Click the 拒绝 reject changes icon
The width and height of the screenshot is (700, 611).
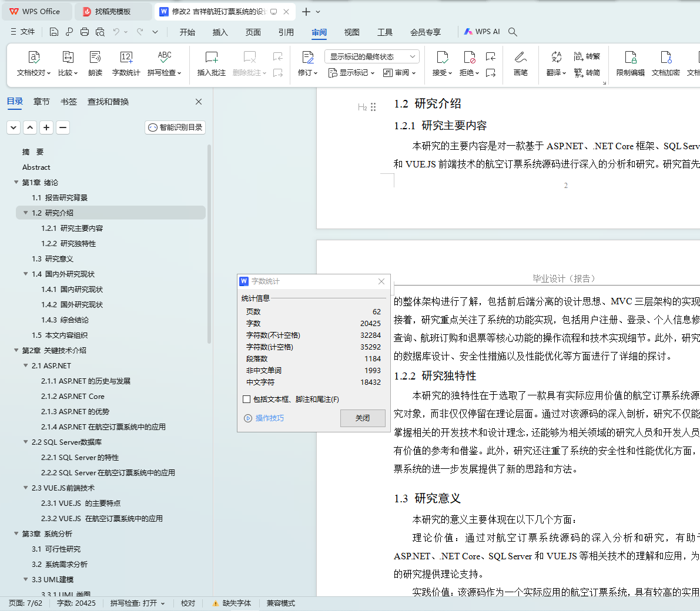[x=469, y=58]
